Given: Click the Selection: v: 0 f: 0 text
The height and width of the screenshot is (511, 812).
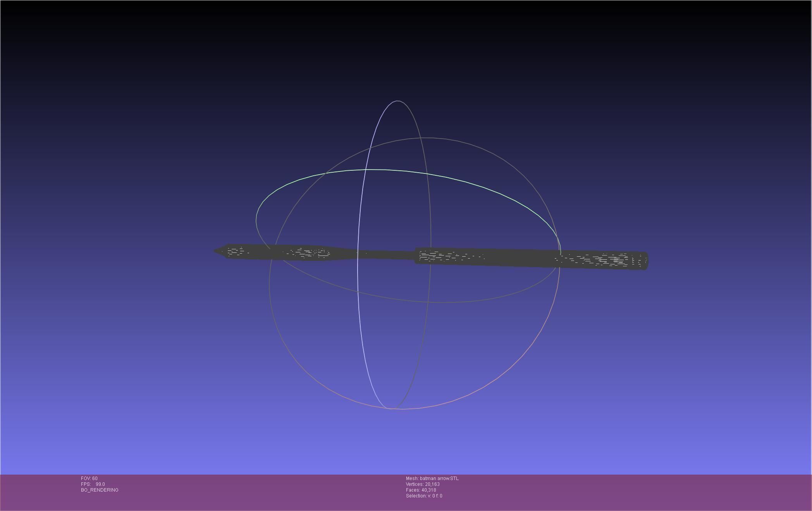Looking at the screenshot, I should (424, 496).
